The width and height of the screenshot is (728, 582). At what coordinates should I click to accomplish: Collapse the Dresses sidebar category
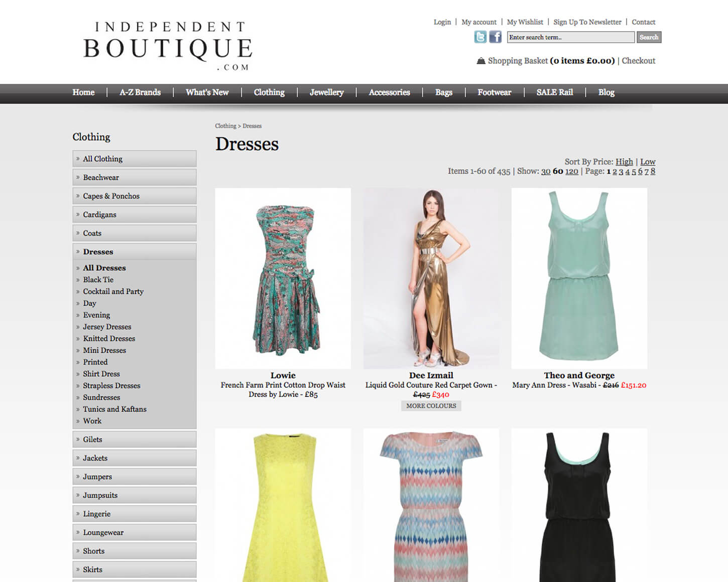click(135, 251)
